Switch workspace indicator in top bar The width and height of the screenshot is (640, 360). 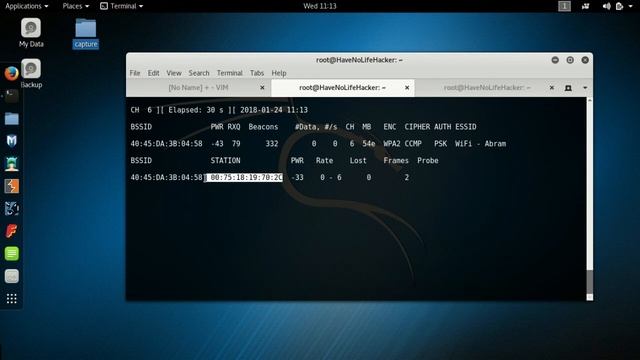pos(564,6)
